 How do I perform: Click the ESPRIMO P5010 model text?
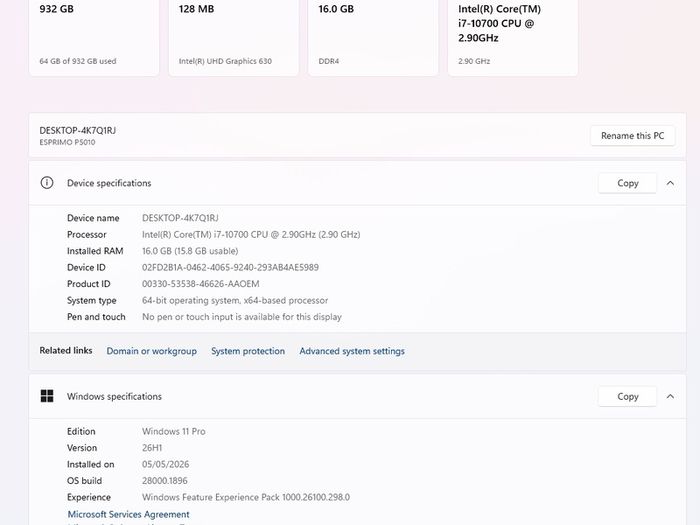point(67,142)
